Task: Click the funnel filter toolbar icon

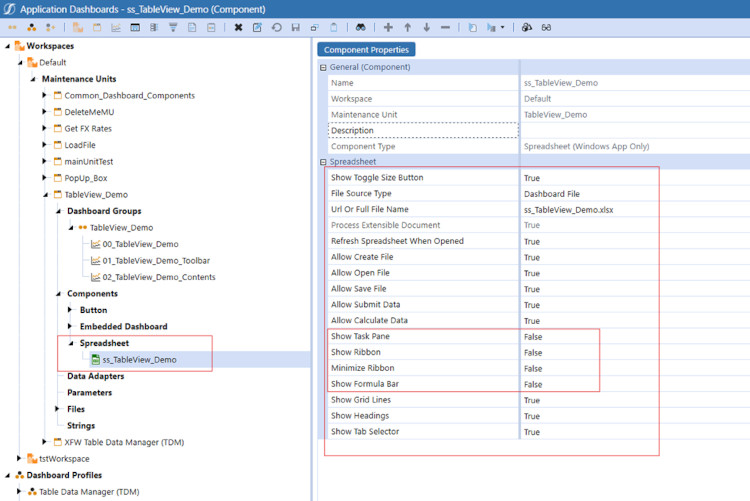Action: pos(173,27)
